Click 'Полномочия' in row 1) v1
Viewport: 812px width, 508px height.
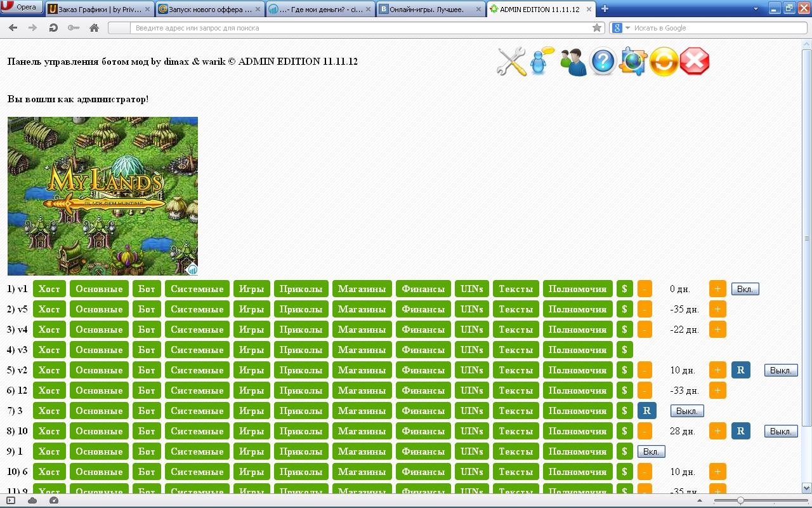click(x=578, y=289)
